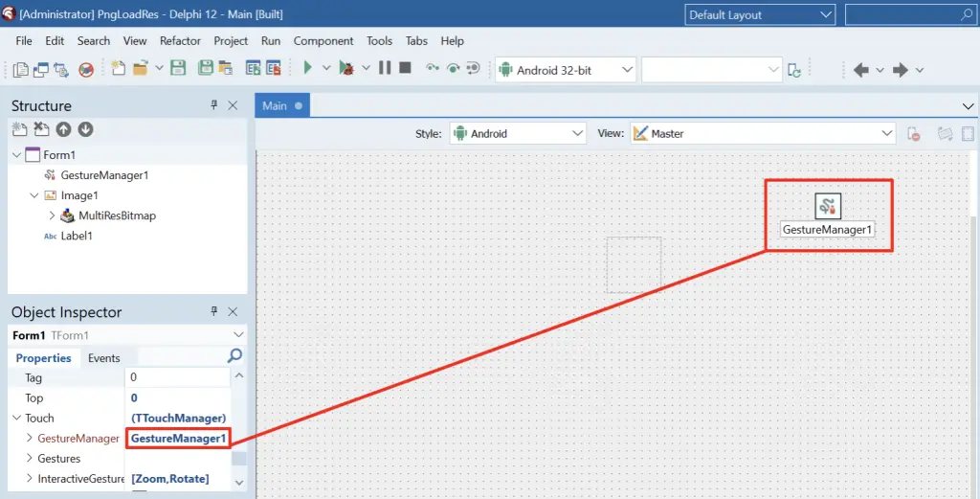The image size is (980, 499).
Task: Open the Tools menu
Action: coord(379,40)
